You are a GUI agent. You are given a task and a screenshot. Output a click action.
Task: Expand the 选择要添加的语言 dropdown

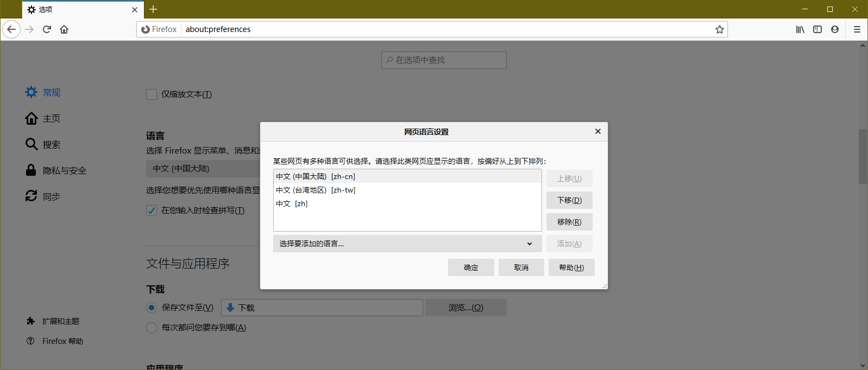pos(407,244)
